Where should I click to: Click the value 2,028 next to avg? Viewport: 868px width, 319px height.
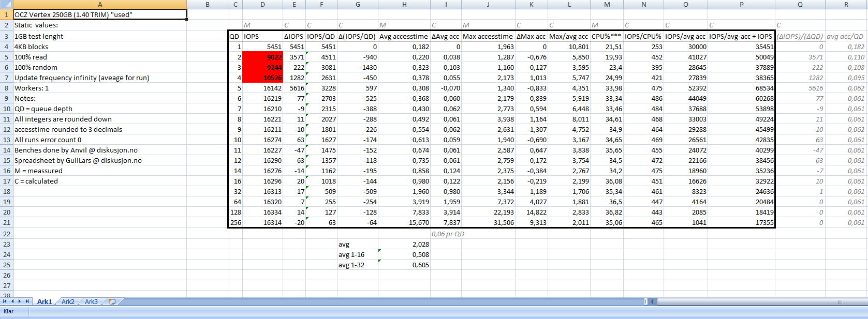point(404,244)
